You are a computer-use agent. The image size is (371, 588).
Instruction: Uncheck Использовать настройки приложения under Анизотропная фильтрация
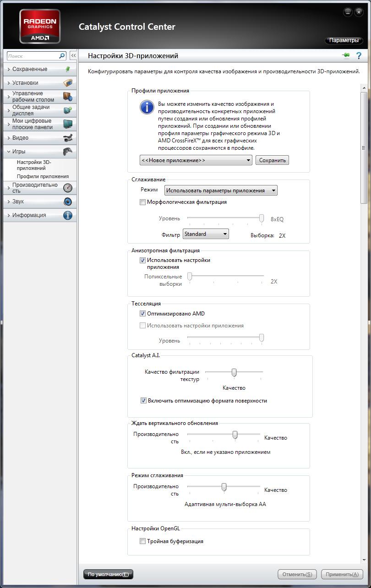(143, 260)
